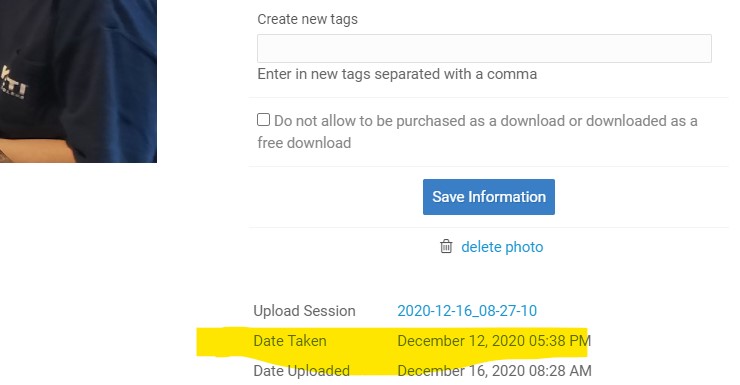Image resolution: width=740 pixels, height=385 pixels.
Task: Click the white logo printed on the shirt
Action: coord(14,84)
